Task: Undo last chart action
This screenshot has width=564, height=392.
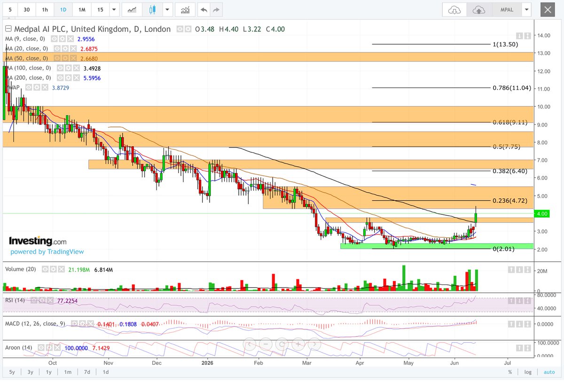Action: (203, 9)
